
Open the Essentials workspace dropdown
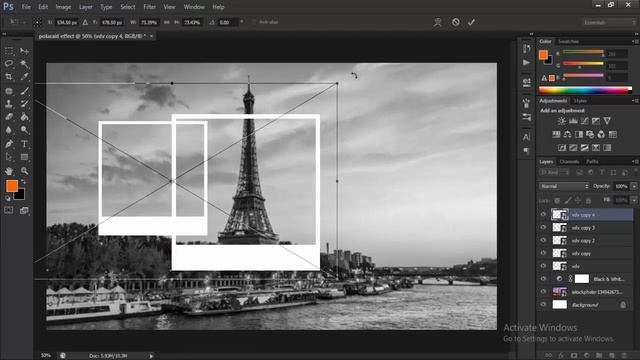609,22
